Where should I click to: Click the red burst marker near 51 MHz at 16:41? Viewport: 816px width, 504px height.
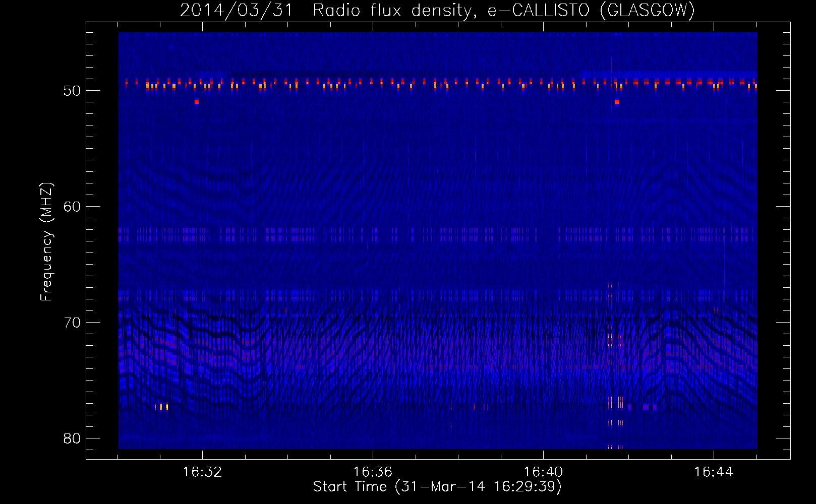pos(617,102)
